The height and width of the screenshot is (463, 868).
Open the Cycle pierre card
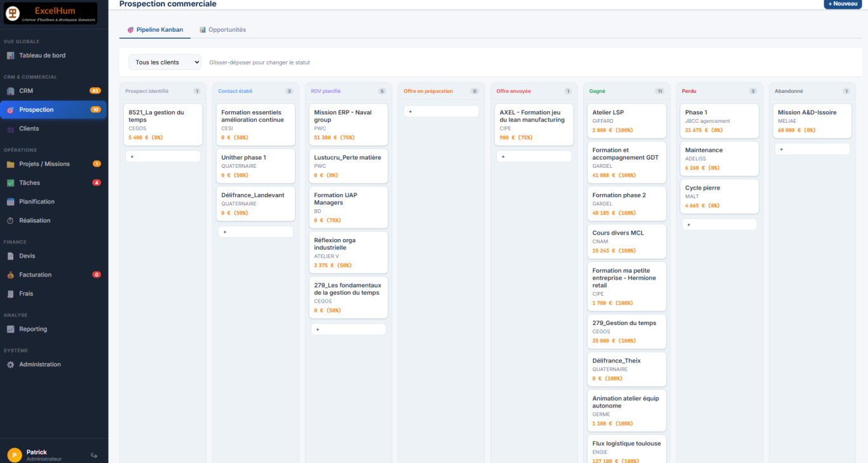tap(719, 197)
